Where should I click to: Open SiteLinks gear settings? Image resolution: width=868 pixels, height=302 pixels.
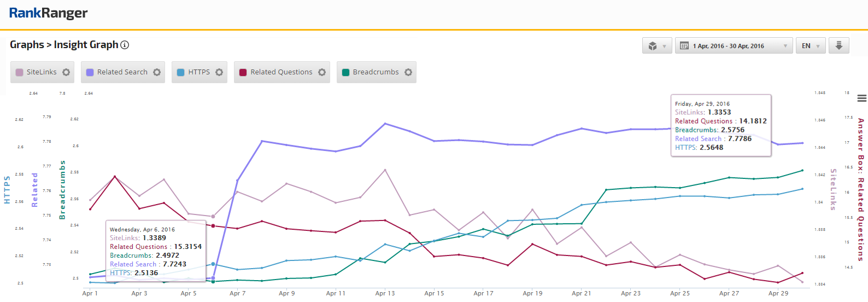click(x=66, y=72)
